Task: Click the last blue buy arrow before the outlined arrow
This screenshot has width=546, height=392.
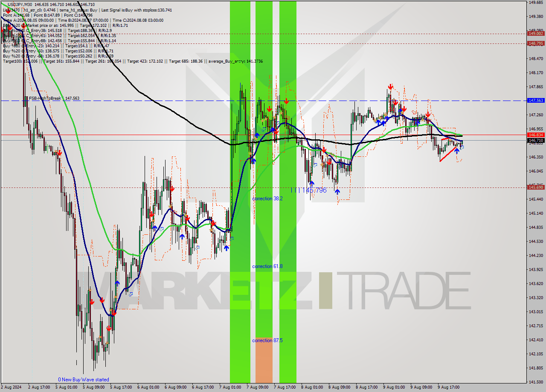Action: pyautogui.click(x=456, y=150)
